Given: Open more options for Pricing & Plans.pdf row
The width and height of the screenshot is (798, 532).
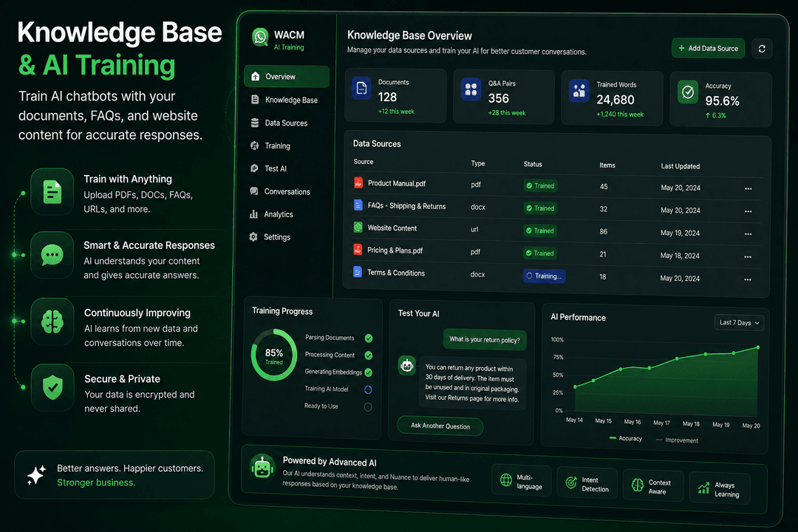Looking at the screenshot, I should pos(748,256).
